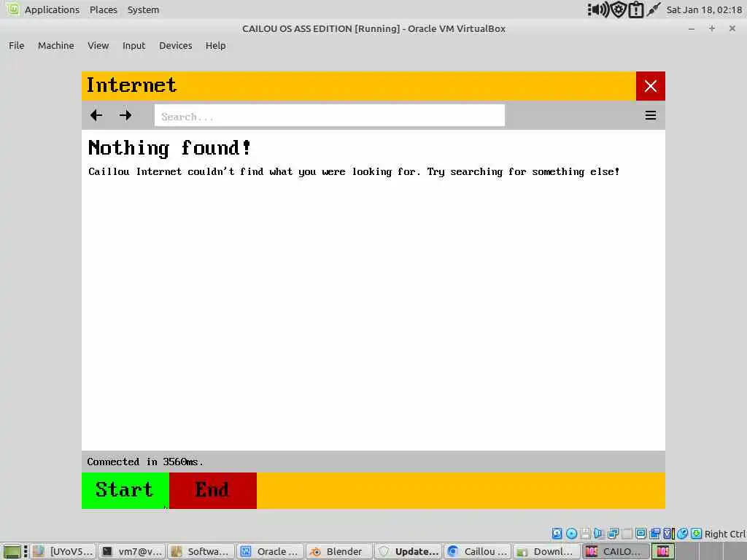Switch to Softwa... taskbar window
Image resolution: width=747 pixels, height=560 pixels.
(201, 551)
